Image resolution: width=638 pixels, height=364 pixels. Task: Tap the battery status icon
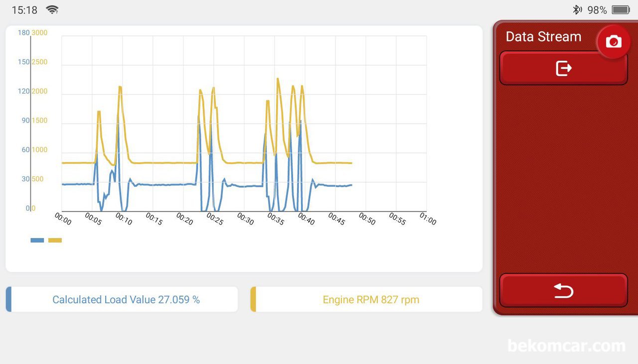click(x=621, y=9)
